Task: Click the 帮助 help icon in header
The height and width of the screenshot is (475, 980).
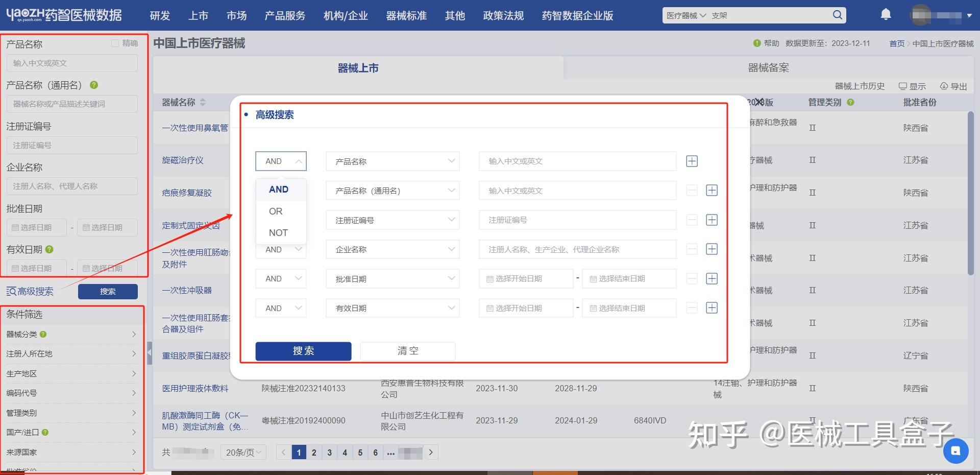Action: 757,43
